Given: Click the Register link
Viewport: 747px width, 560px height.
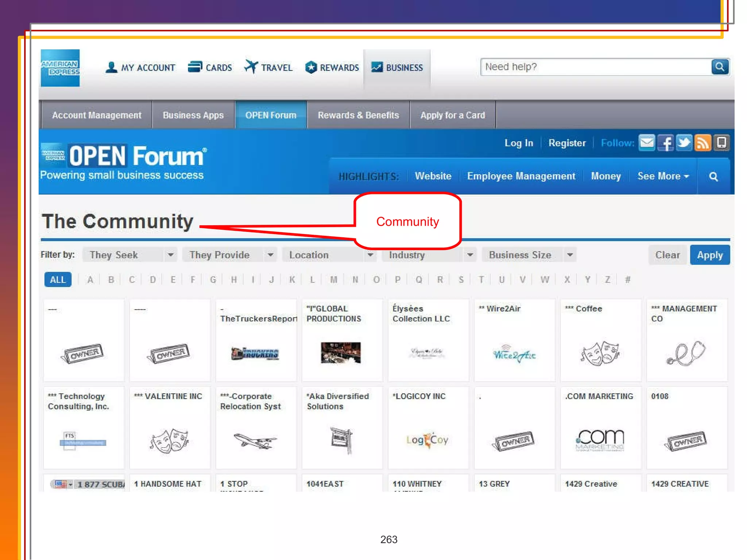Looking at the screenshot, I should pyautogui.click(x=567, y=143).
